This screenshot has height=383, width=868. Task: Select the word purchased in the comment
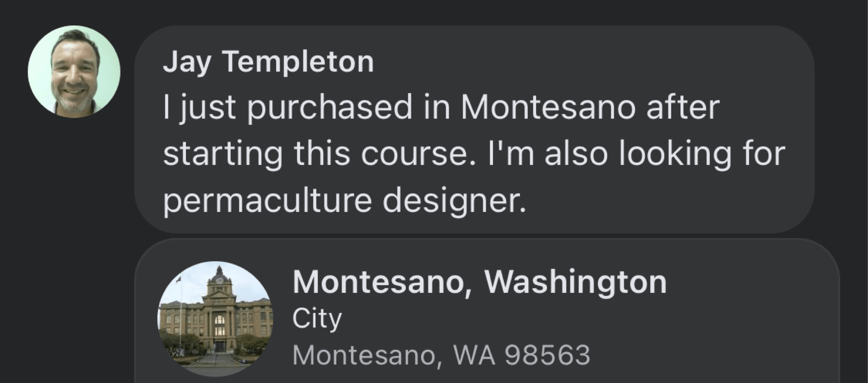tap(329, 108)
